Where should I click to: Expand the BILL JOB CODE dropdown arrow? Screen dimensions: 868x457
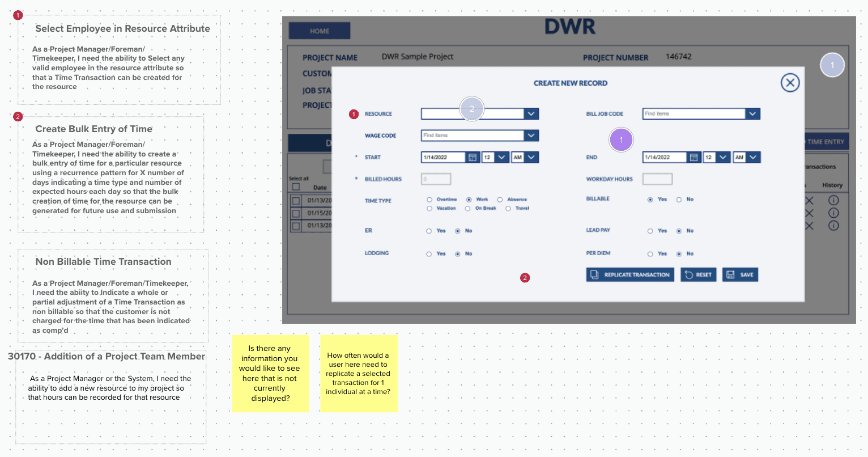pos(752,114)
